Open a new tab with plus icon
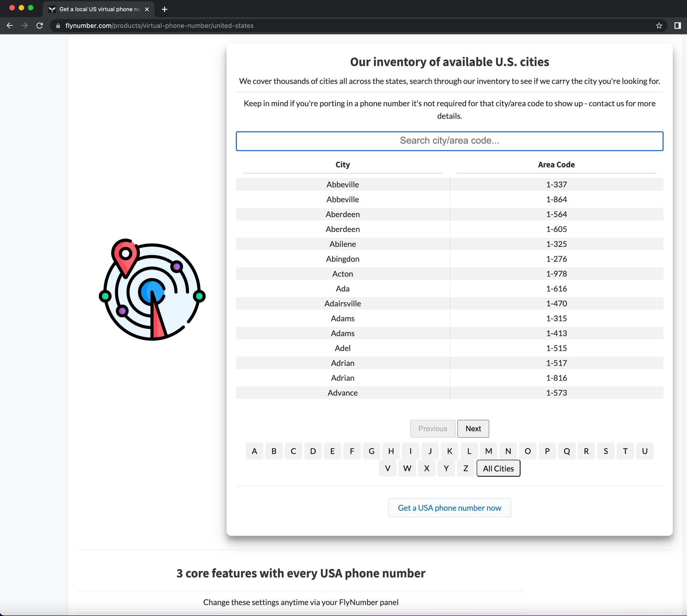The width and height of the screenshot is (687, 616). tap(165, 9)
